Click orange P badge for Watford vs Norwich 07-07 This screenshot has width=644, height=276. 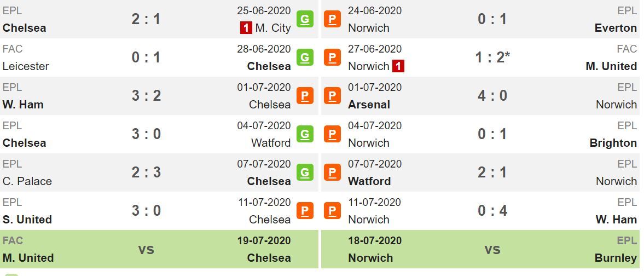(x=332, y=172)
